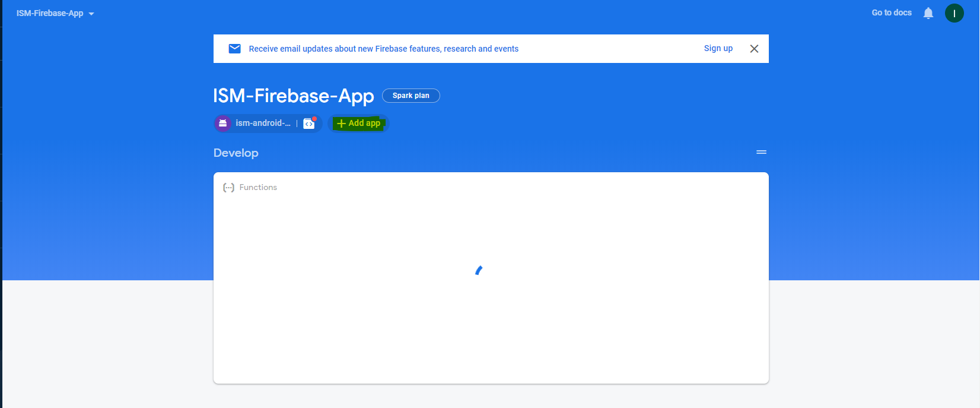The width and height of the screenshot is (980, 408).
Task: Collapse the Develop section
Action: 761,153
